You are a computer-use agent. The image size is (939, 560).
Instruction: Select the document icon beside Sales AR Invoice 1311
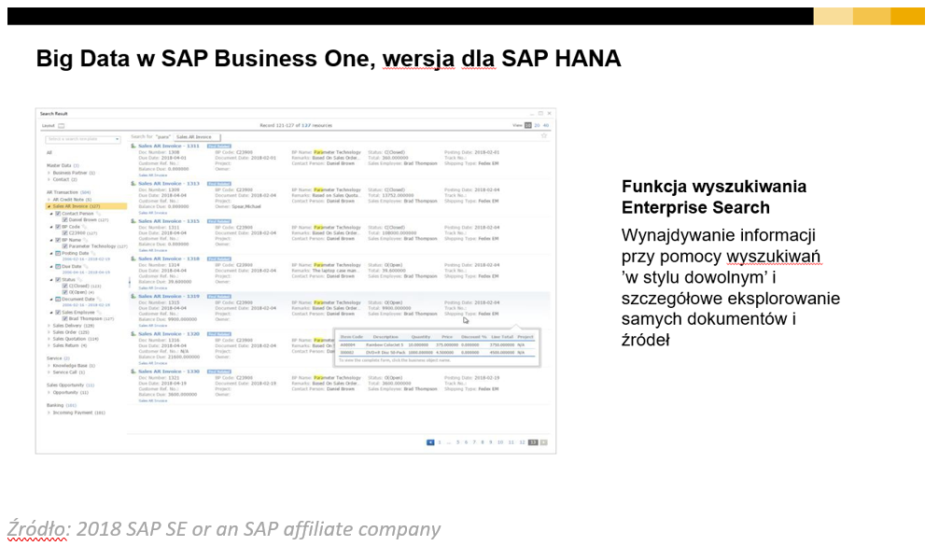click(133, 146)
